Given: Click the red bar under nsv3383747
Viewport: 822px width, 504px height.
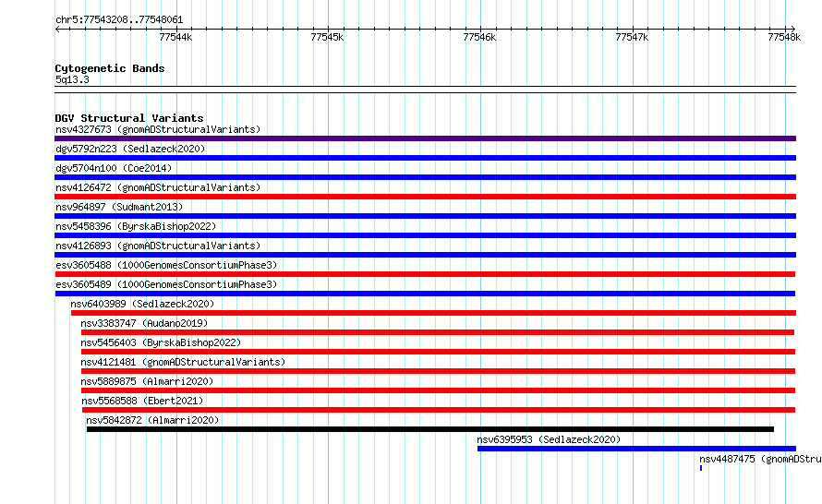Looking at the screenshot, I should (x=438, y=332).
